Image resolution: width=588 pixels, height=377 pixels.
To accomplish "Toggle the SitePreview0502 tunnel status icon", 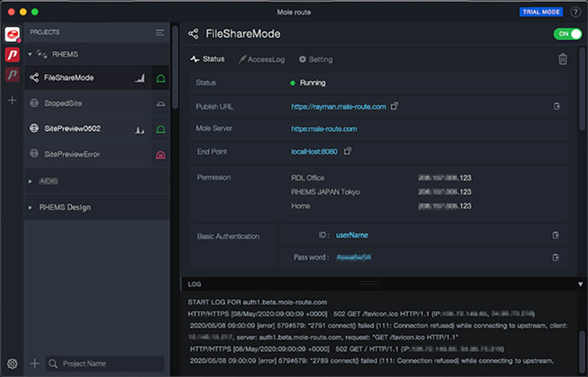I will (161, 129).
